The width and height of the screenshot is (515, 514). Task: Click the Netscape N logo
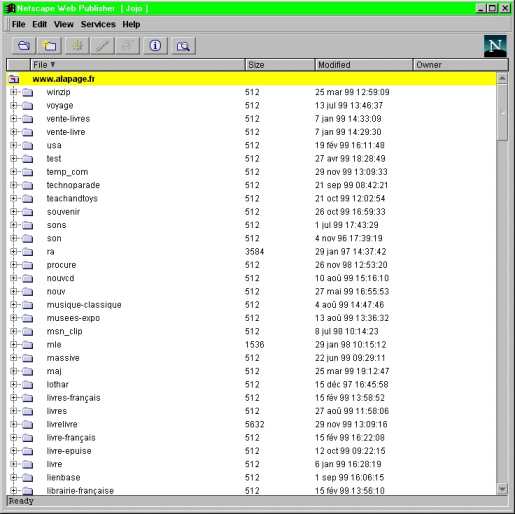495,46
